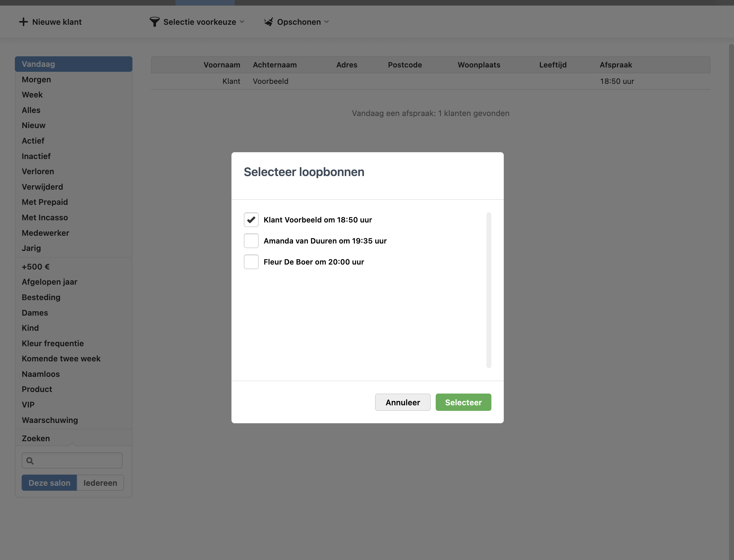
Task: Open the Opschonen dropdown chevron
Action: (327, 22)
